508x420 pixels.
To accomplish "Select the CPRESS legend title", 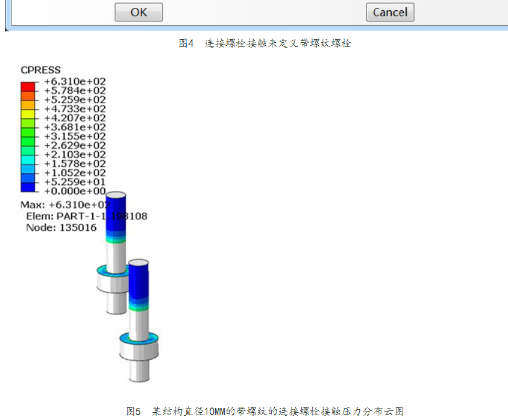I will click(x=40, y=70).
